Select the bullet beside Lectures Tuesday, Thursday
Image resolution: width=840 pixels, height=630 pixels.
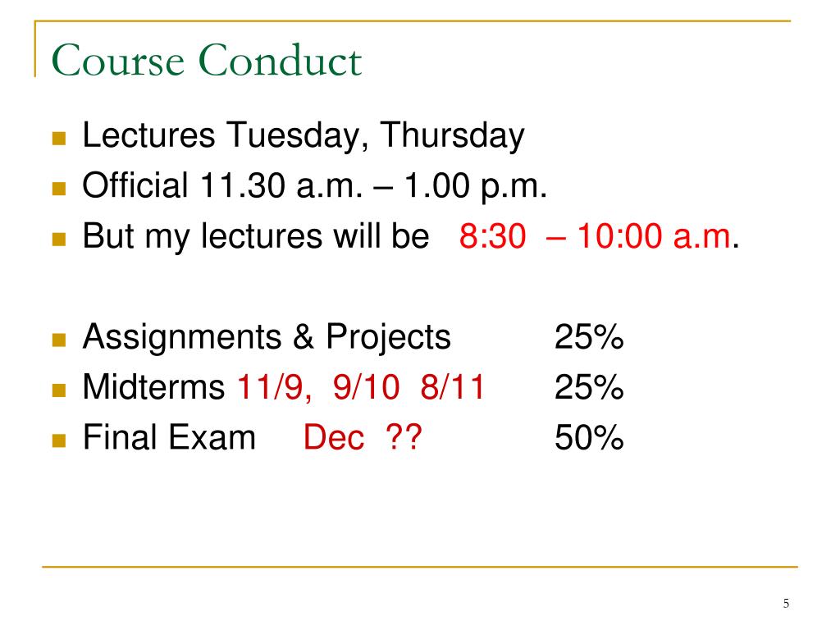click(x=59, y=139)
